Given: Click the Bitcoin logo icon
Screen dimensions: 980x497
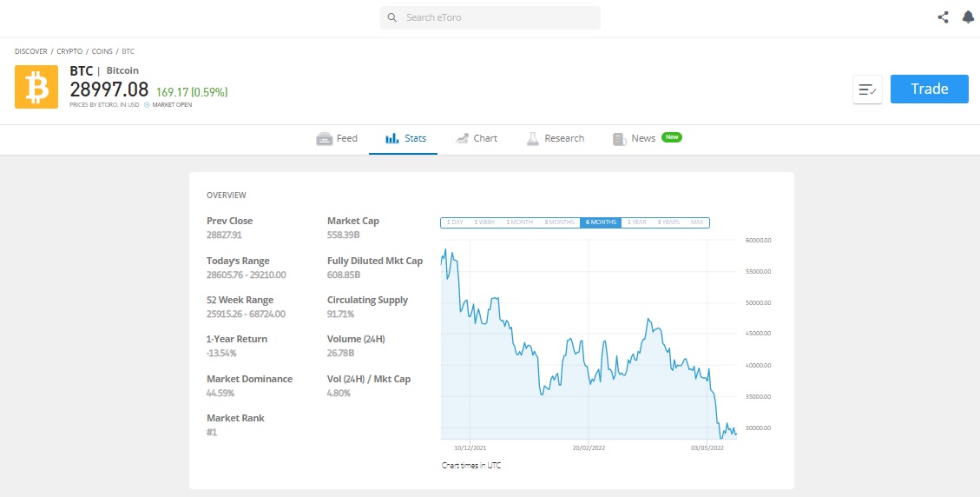Looking at the screenshot, I should (36, 87).
